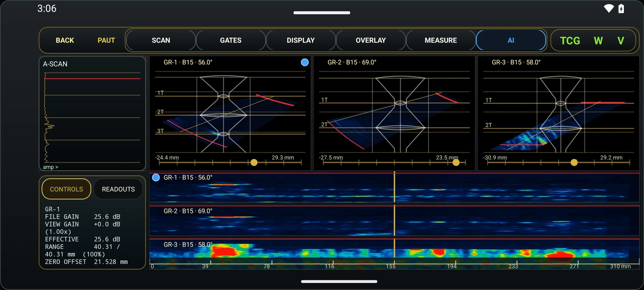Click the GR-2 · B15 · 69.0° strip scan
The height and width of the screenshot is (290, 644).
(394, 221)
